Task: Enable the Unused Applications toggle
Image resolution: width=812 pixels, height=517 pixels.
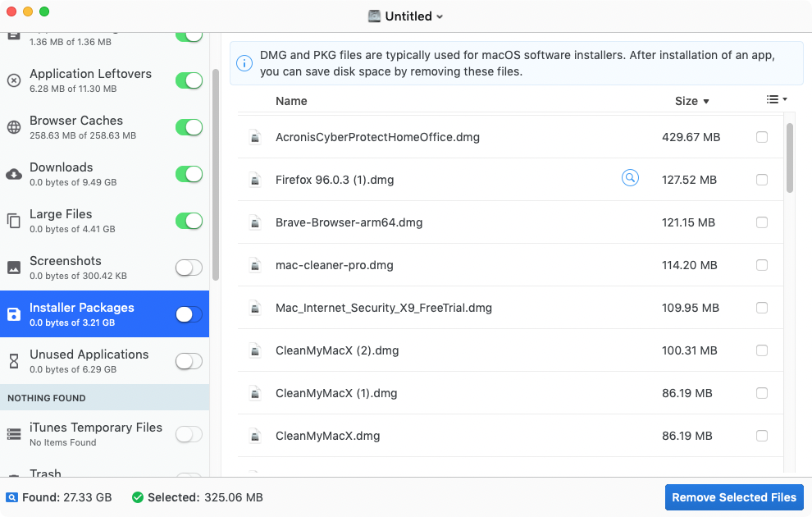Action: tap(189, 361)
